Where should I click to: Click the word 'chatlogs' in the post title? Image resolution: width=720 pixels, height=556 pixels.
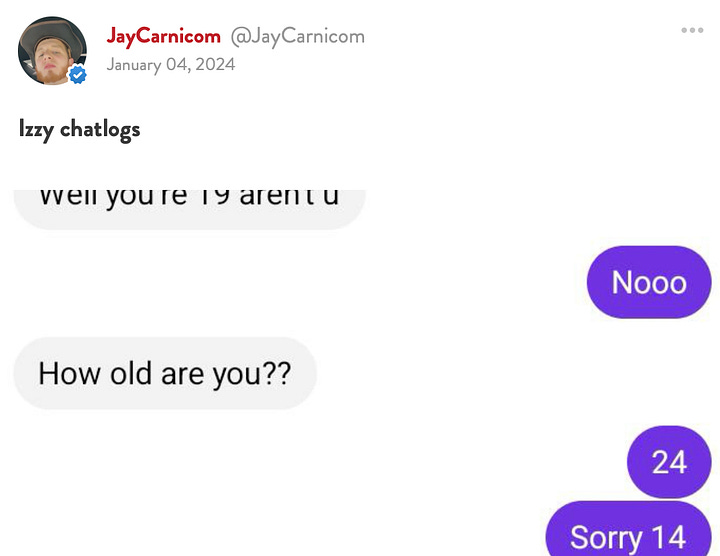[100, 129]
